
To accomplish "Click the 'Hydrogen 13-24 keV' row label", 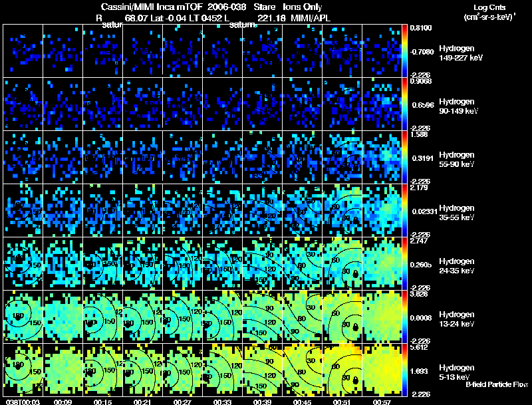I will (x=457, y=319).
